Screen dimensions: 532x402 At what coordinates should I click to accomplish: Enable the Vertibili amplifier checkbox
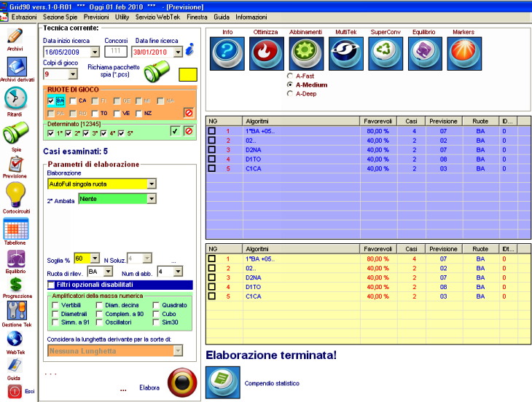(55, 305)
